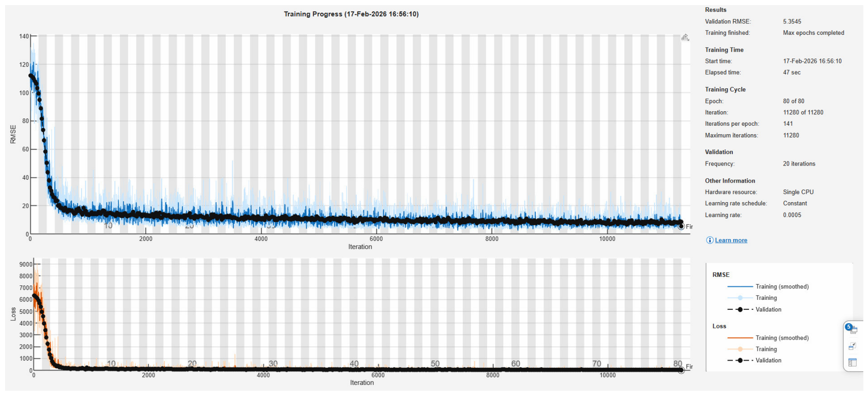Screen dimensions: 868x395
Task: Follow the Learn more link
Action: click(x=731, y=240)
